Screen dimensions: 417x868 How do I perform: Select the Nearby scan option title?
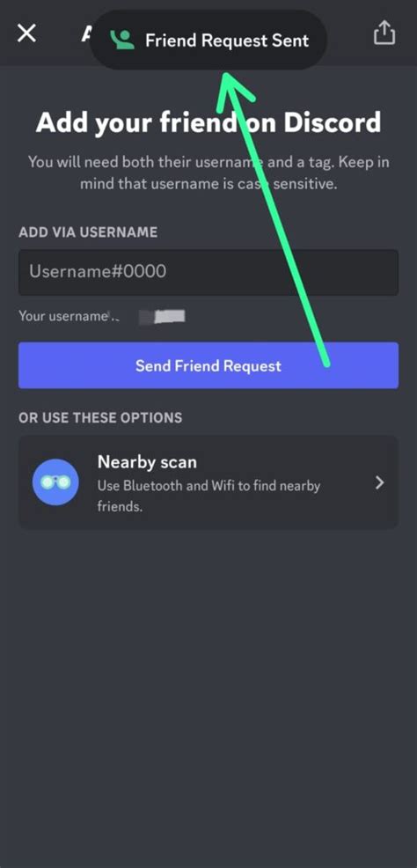pos(147,461)
